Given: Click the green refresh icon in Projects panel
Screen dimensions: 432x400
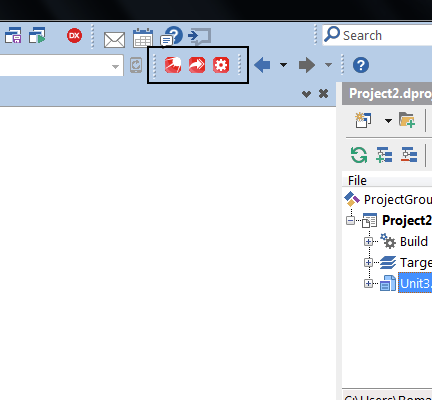Looking at the screenshot, I should [x=359, y=155].
